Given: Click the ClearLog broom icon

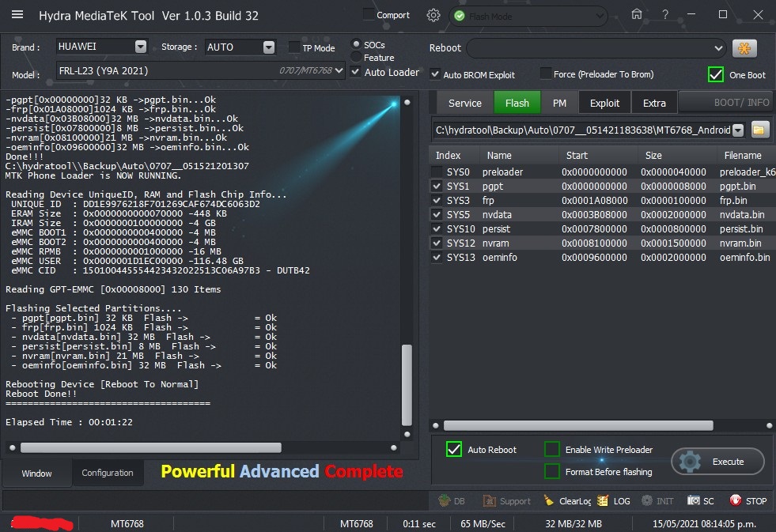Looking at the screenshot, I should 549,500.
